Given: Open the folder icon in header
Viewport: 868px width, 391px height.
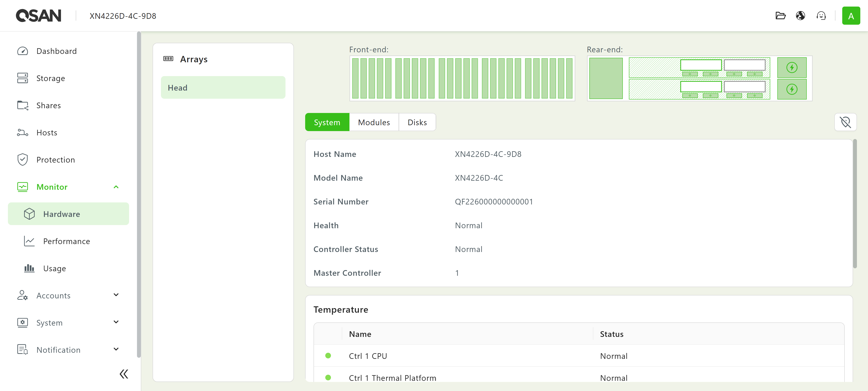Looking at the screenshot, I should 780,16.
